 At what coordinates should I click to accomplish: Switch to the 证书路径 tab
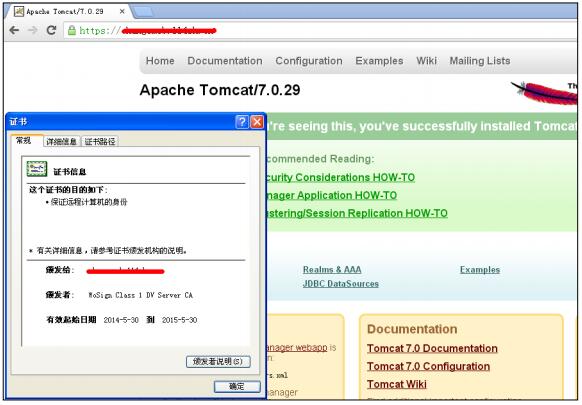(100, 141)
